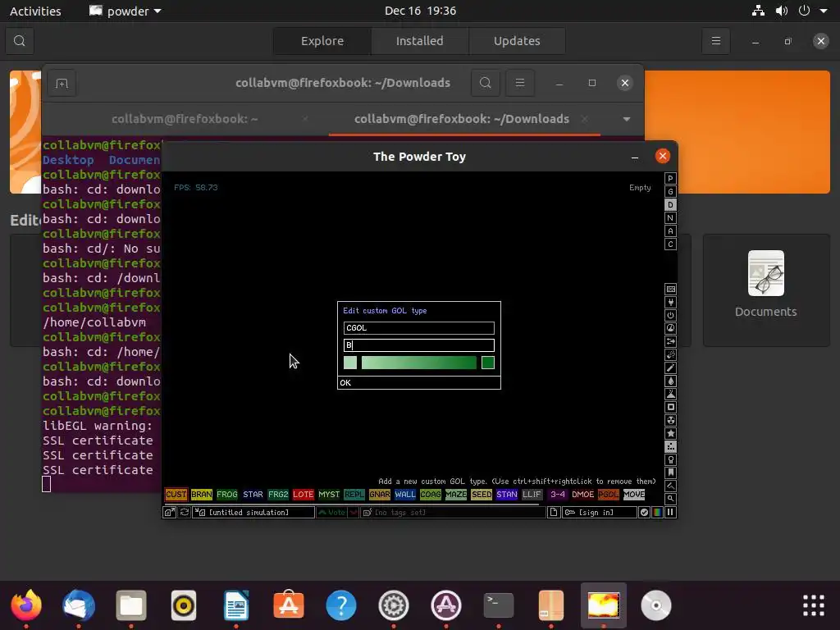Open the Special star category
The image size is (840, 630).
click(x=670, y=433)
